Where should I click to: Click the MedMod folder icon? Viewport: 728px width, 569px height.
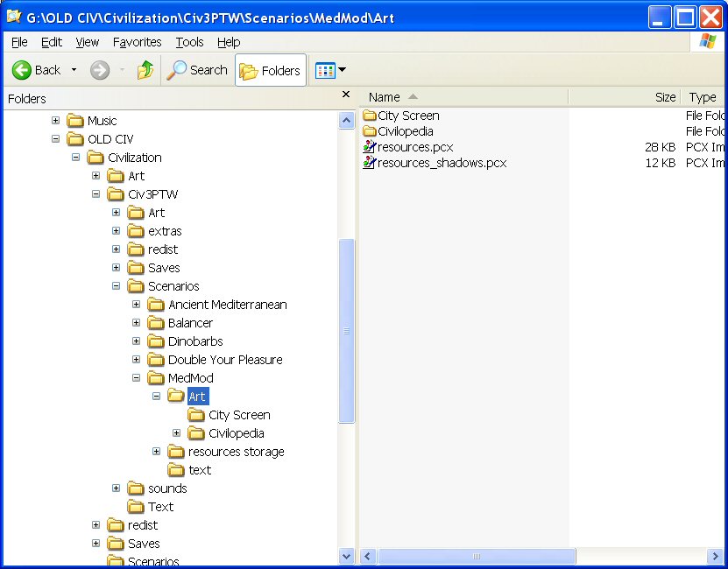(156, 378)
